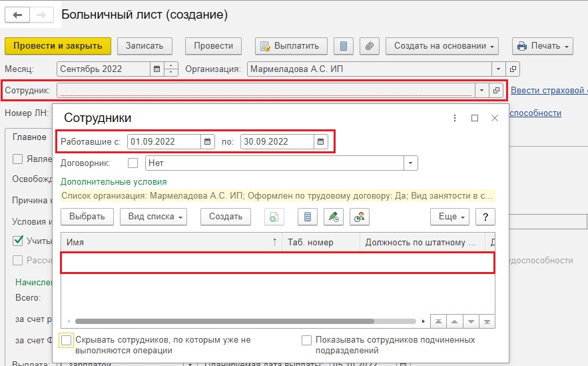Click Создать in the Сотрудники dialog

[x=226, y=217]
